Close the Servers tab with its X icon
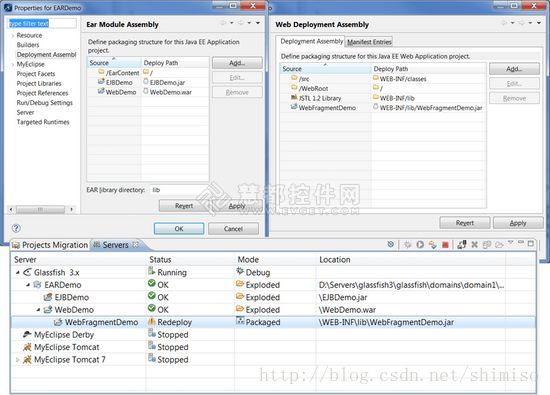Image resolution: width=550 pixels, height=395 pixels. click(135, 244)
